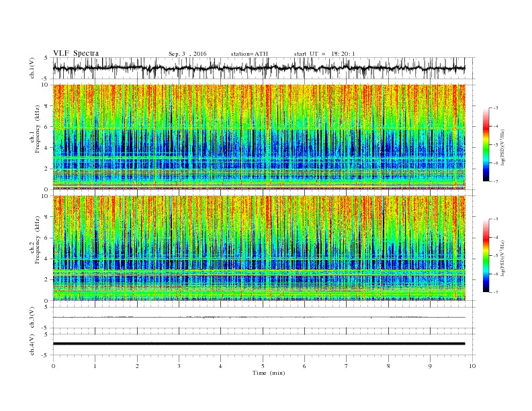This screenshot has height=411, width=532.
Task: Click the "ch.4(V)" axis label
Action: (x=32, y=345)
